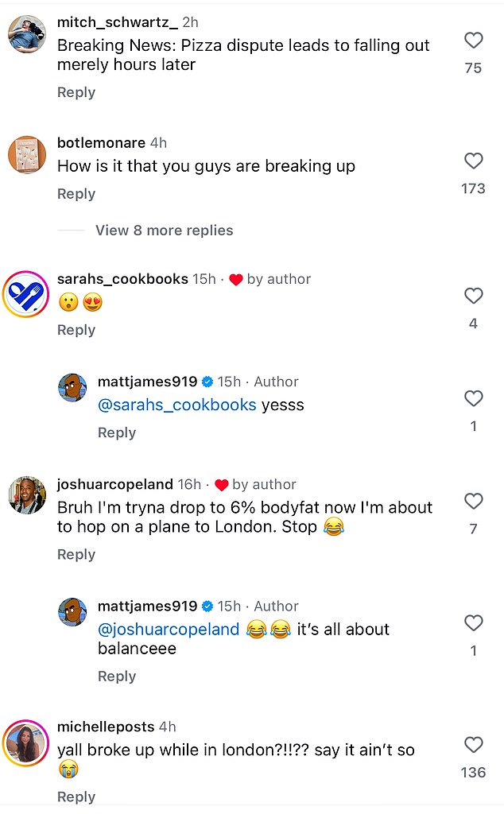The width and height of the screenshot is (504, 814).
Task: Like joshuarcopeland's bodyfat comment
Action: click(473, 501)
